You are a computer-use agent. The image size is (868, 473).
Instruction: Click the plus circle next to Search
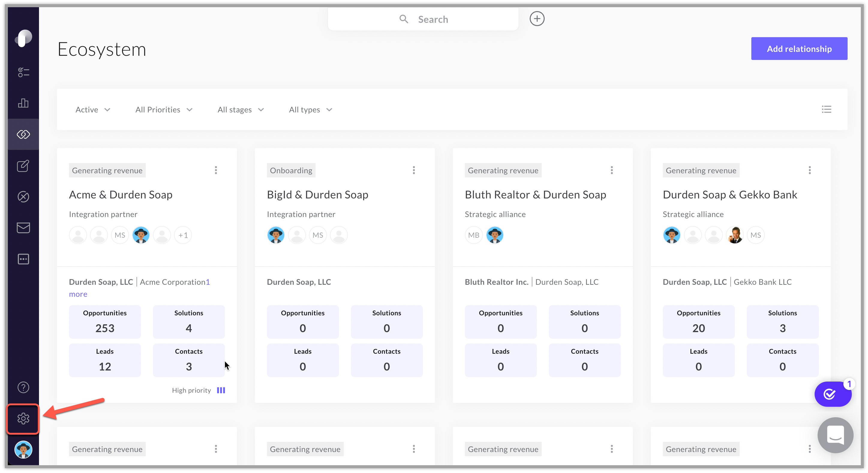[x=537, y=19]
